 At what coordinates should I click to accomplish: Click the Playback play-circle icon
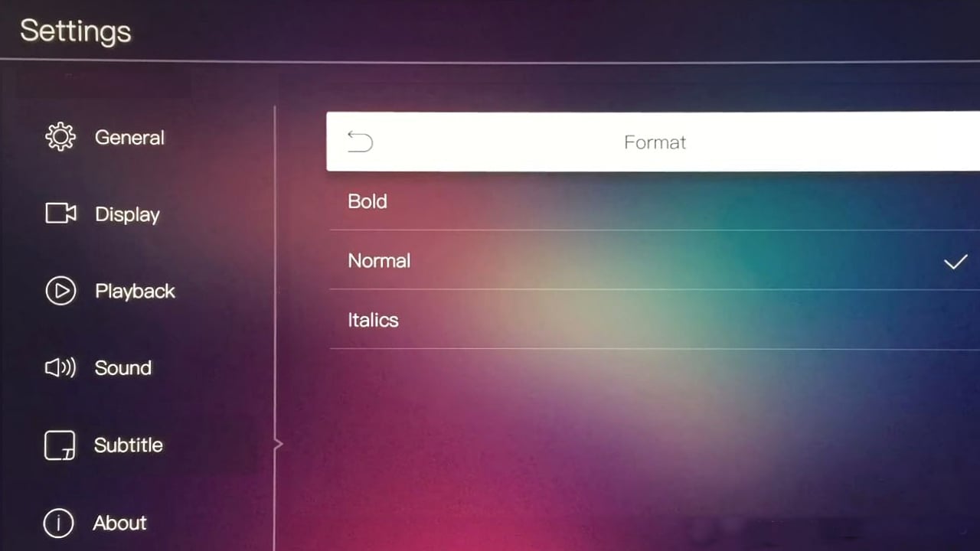[x=60, y=291]
